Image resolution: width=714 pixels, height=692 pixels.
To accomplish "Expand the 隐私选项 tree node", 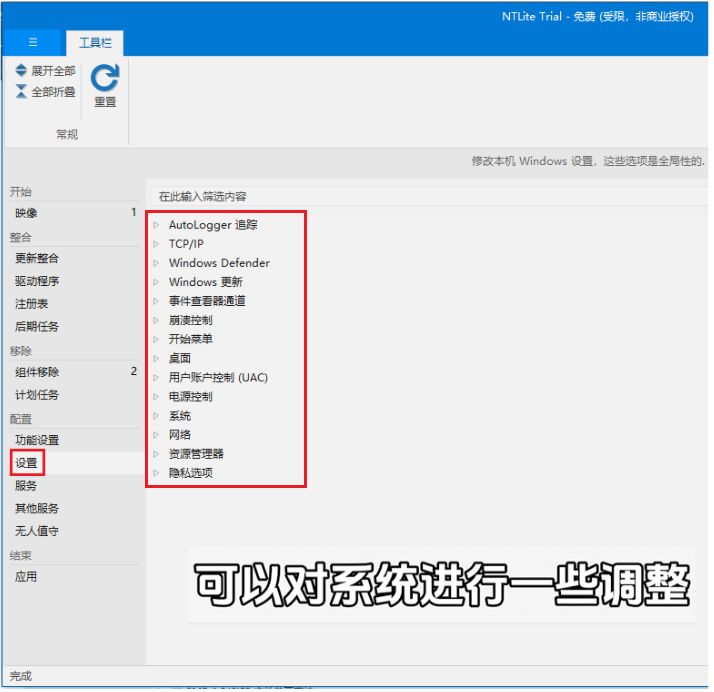I will click(x=156, y=473).
